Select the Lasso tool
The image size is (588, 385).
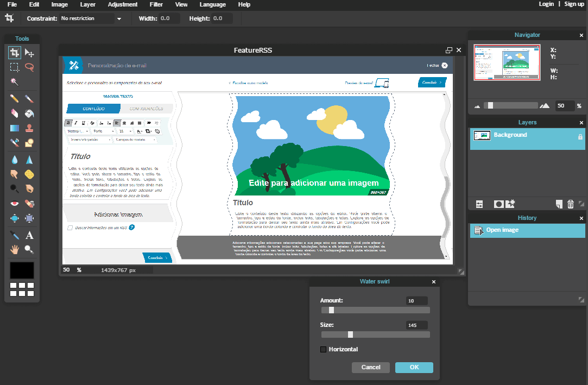click(x=29, y=67)
